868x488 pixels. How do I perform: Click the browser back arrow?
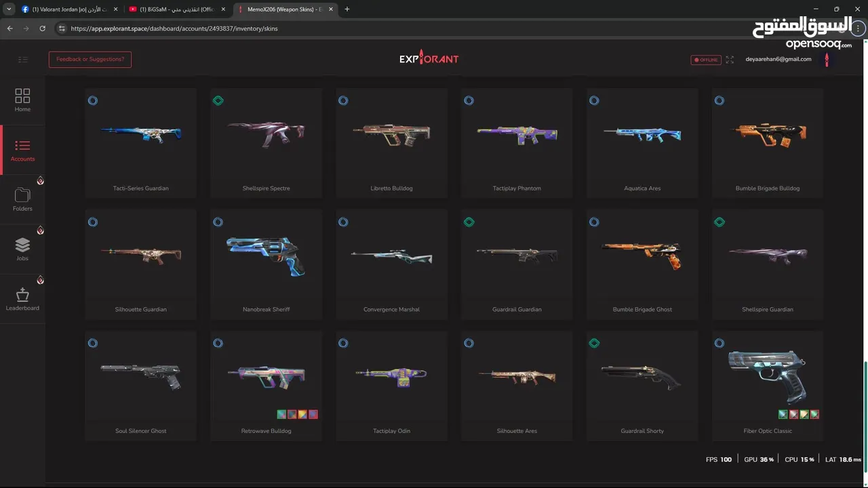(9, 28)
